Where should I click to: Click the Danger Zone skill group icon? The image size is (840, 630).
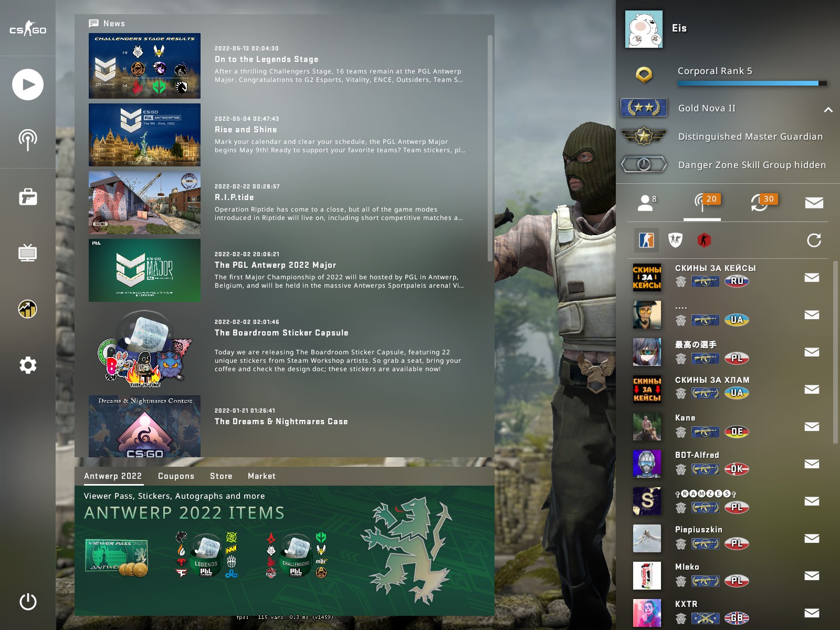click(x=644, y=165)
